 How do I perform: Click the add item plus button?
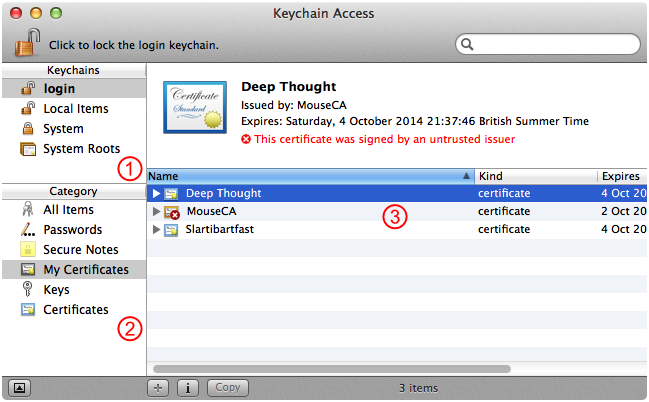pos(159,387)
